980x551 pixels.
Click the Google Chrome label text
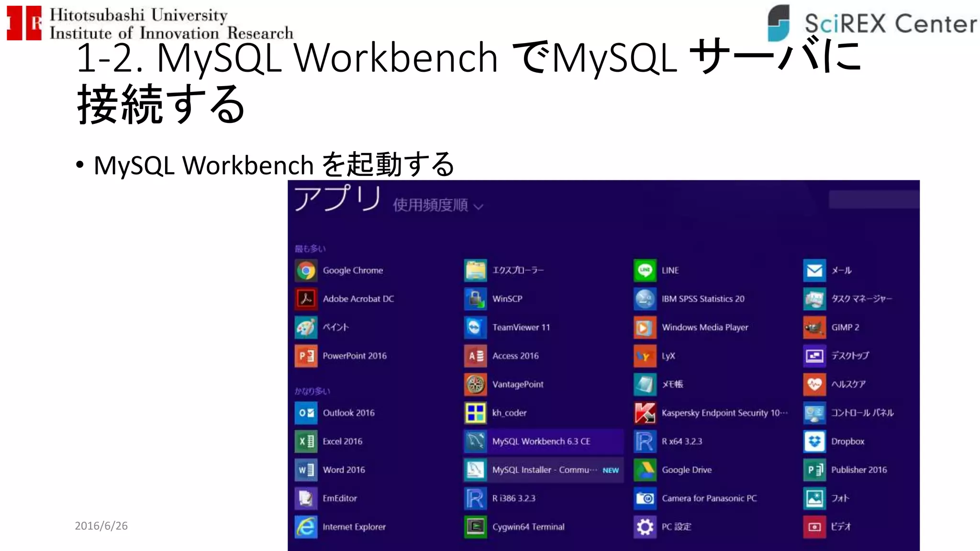353,271
